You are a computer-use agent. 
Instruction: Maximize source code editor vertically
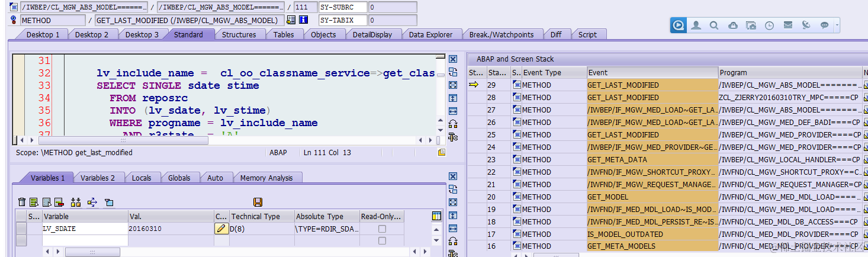click(x=452, y=98)
